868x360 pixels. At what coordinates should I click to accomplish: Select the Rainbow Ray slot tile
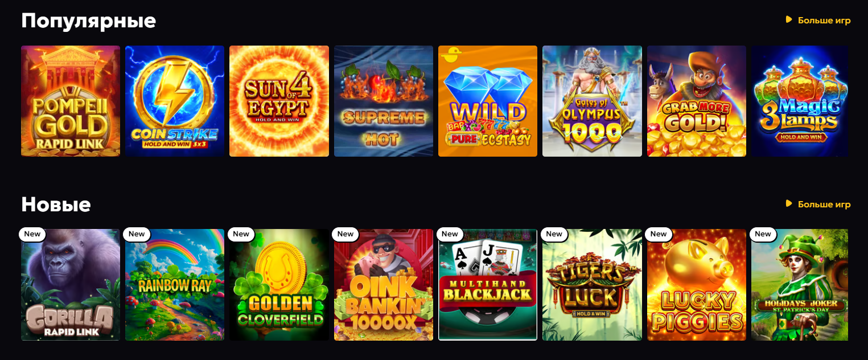point(175,285)
